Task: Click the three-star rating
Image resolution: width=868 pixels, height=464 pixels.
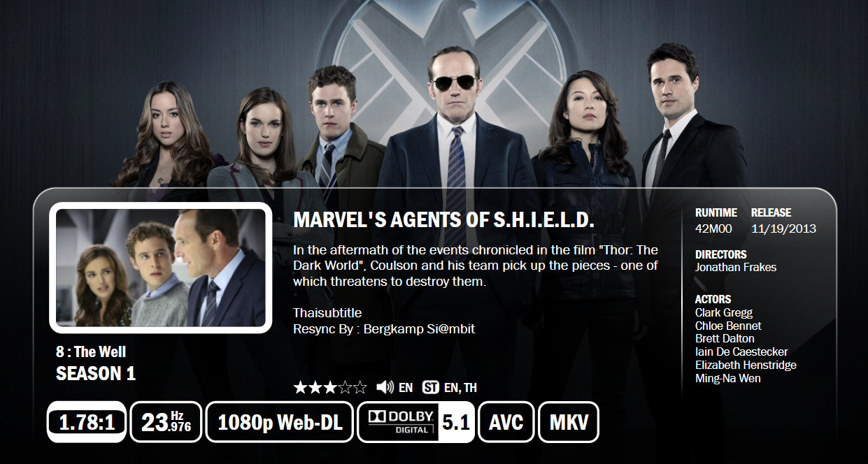Action: point(330,387)
